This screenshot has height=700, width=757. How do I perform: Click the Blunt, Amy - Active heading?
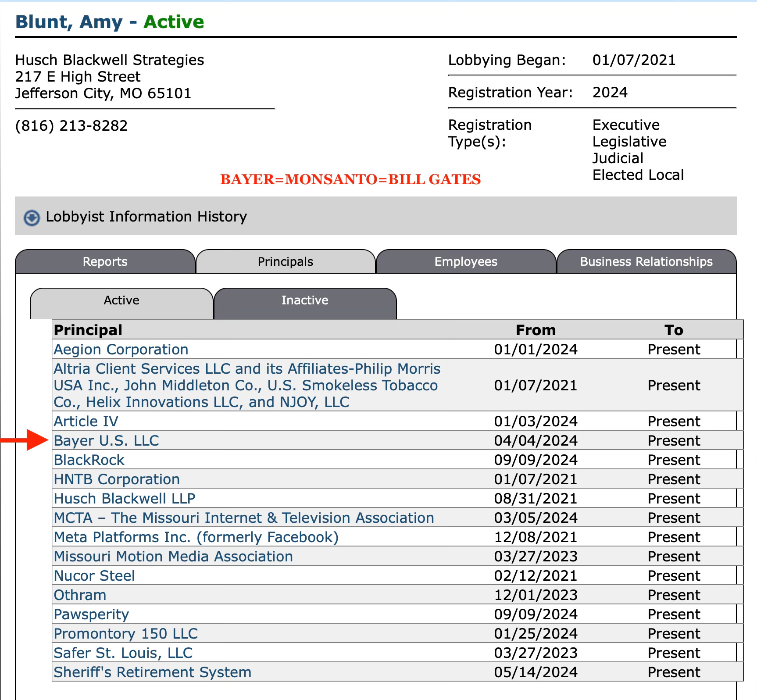(110, 22)
